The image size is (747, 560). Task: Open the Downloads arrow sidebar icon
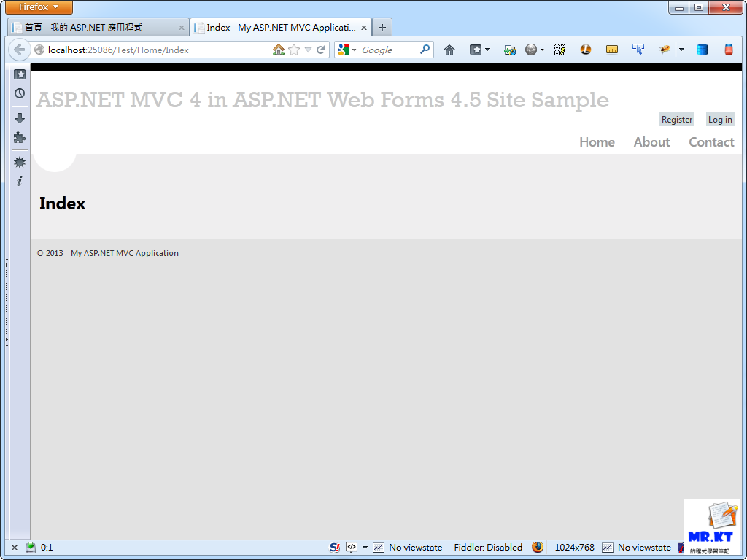[x=20, y=118]
